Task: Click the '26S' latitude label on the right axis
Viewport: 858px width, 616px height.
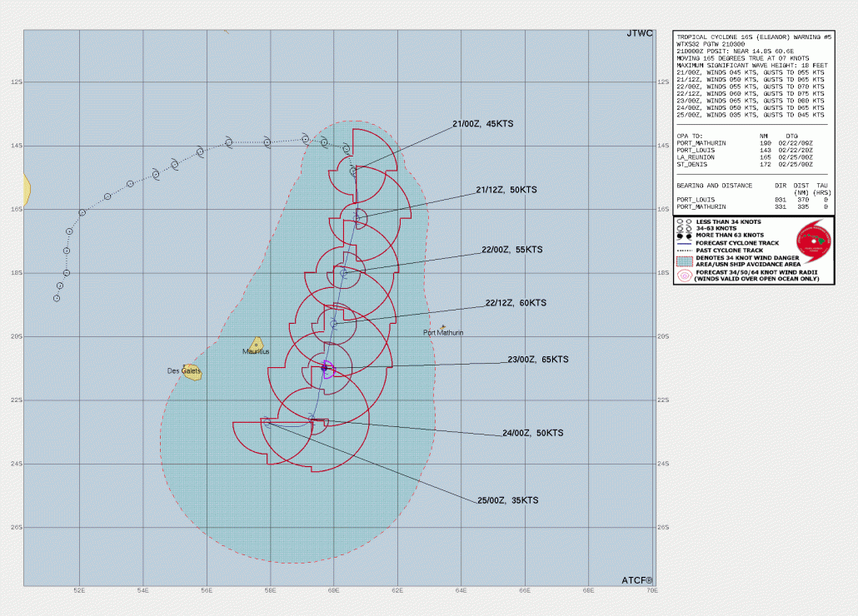Action: (663, 528)
